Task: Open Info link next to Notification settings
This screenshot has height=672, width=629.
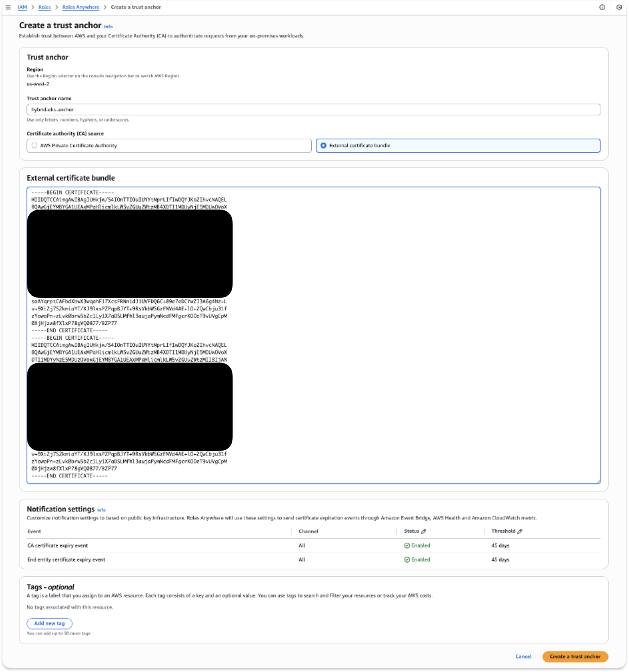Action: [x=101, y=510]
